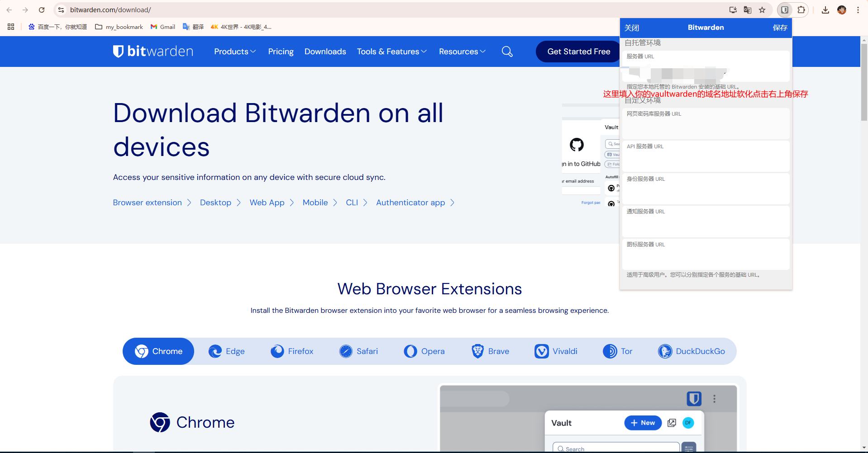868x453 pixels.
Task: Select the Opera browser tab
Action: (x=424, y=351)
